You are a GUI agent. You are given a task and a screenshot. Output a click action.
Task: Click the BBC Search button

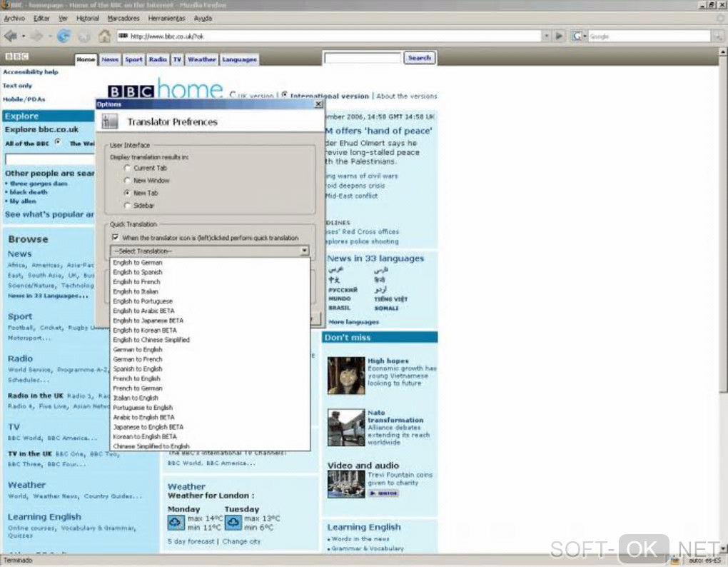[419, 58]
